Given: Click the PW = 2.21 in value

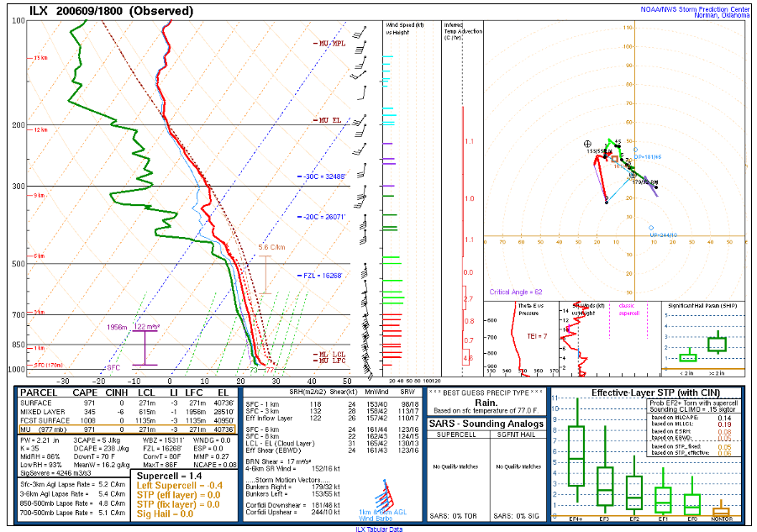Looking at the screenshot, I should click(41, 440).
